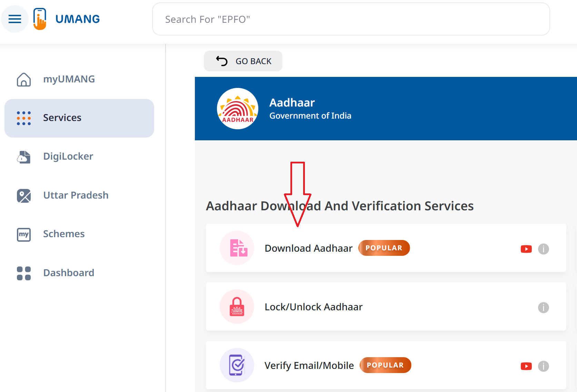
Task: Open the YouTube video for Verify Email/Mobile
Action: click(526, 366)
